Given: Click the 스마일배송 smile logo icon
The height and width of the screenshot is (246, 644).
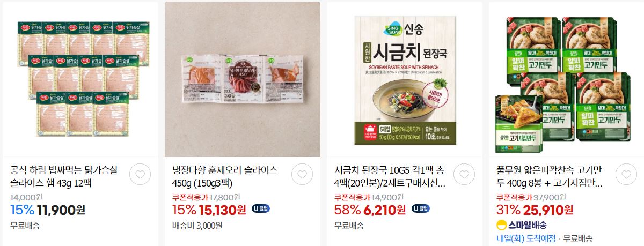Looking at the screenshot, I should coord(501,225).
